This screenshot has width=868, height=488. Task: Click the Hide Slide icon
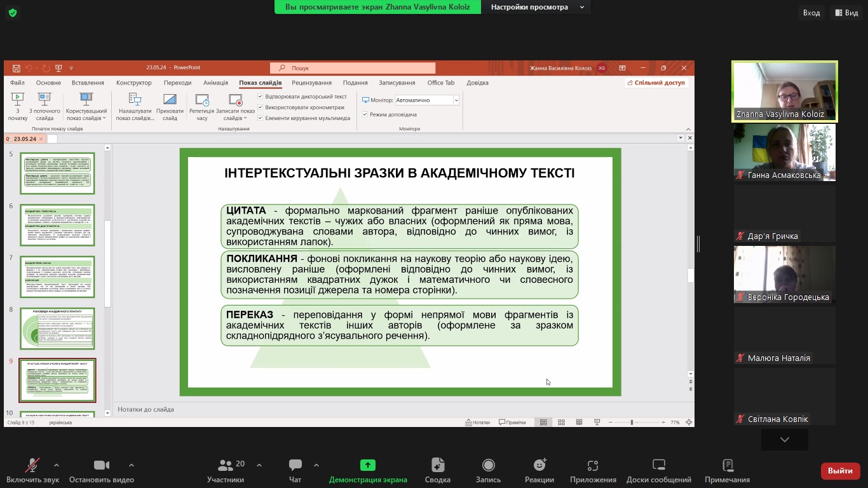pyautogui.click(x=170, y=99)
